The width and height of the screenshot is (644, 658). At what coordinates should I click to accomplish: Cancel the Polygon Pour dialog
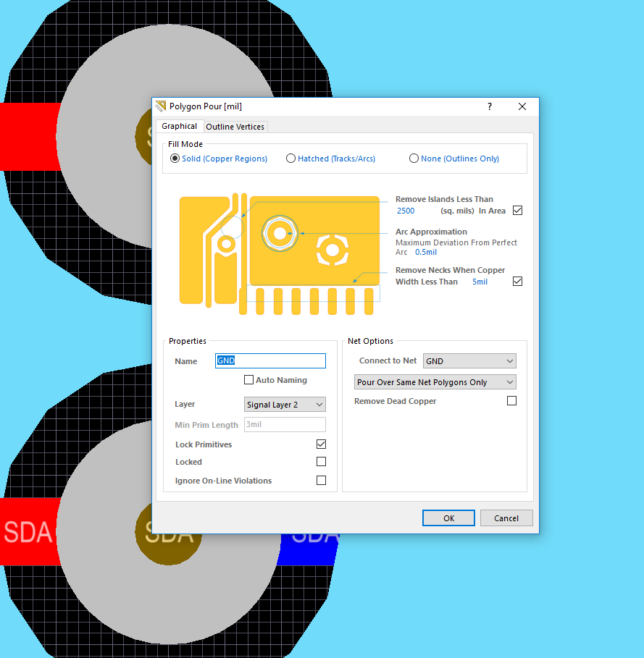[506, 518]
